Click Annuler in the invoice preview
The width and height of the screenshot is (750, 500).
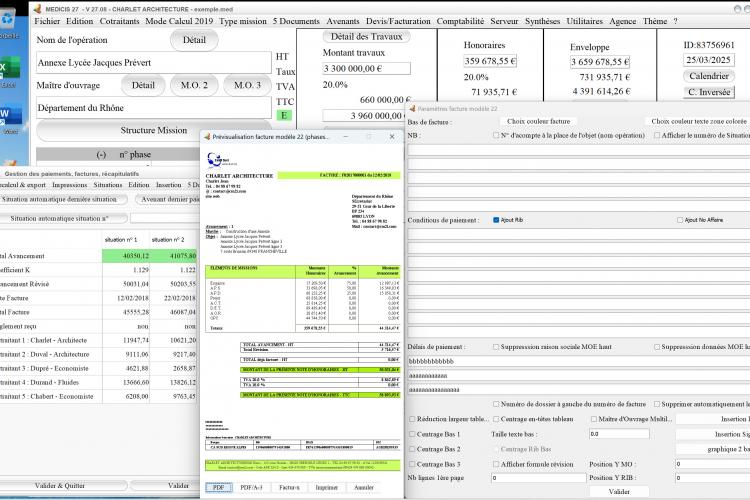click(364, 487)
